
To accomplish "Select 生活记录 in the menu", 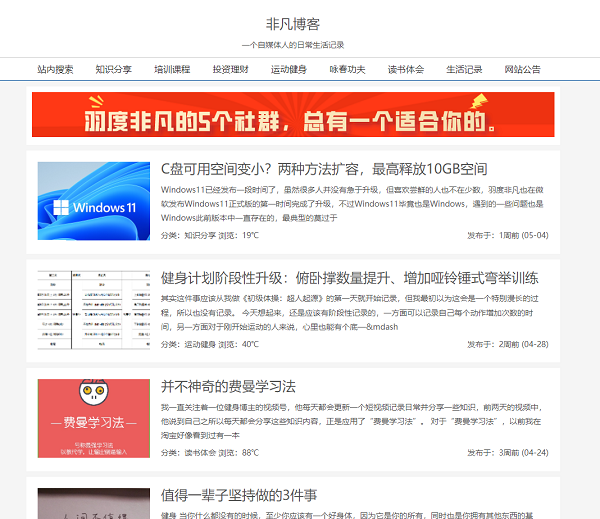I will [464, 69].
